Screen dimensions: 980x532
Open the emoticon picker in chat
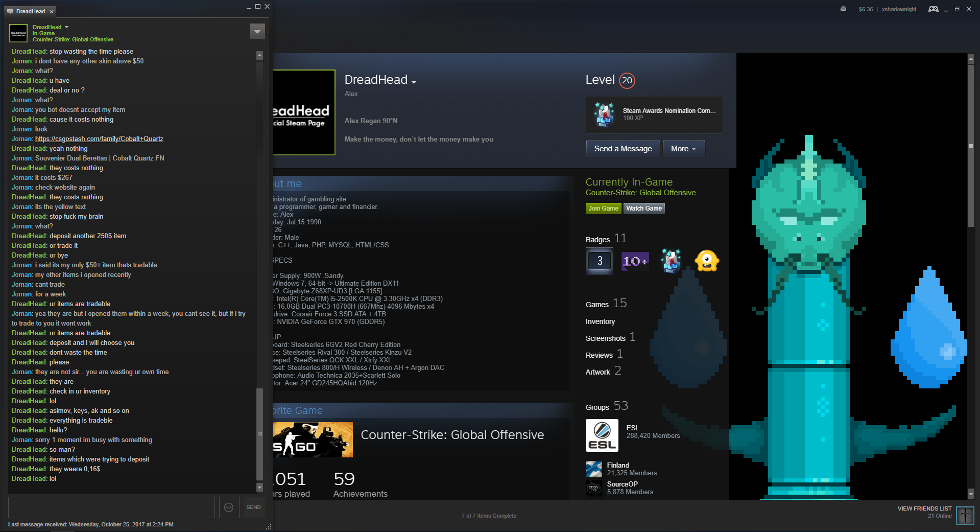tap(229, 507)
